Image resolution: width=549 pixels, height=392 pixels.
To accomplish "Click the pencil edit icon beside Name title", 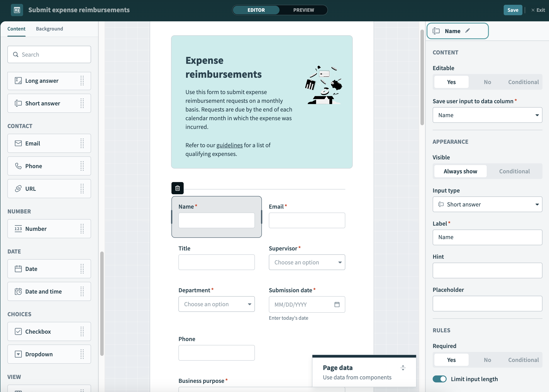I will (467, 31).
